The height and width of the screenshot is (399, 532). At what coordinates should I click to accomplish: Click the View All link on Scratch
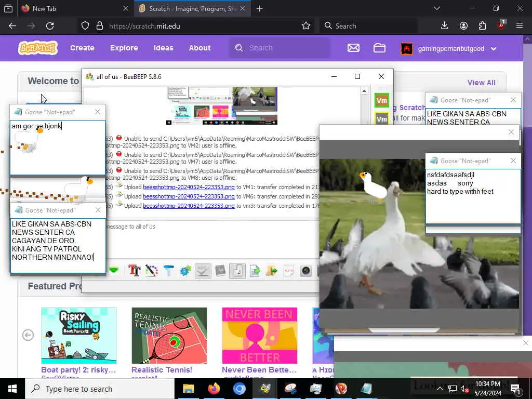click(x=481, y=83)
